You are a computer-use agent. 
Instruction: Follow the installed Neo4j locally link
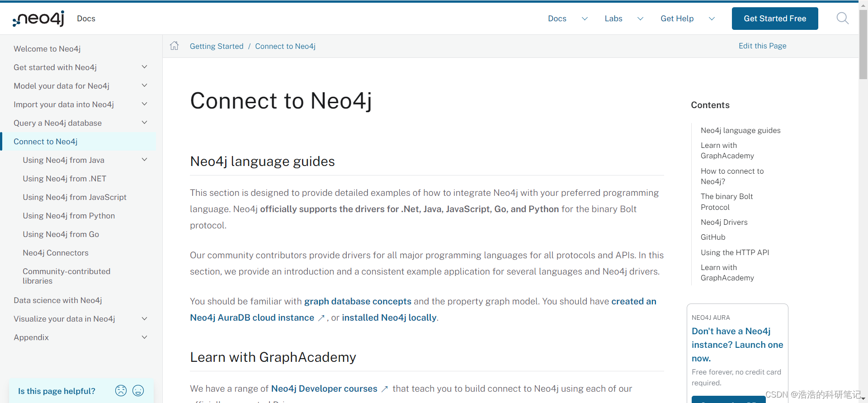(x=389, y=318)
